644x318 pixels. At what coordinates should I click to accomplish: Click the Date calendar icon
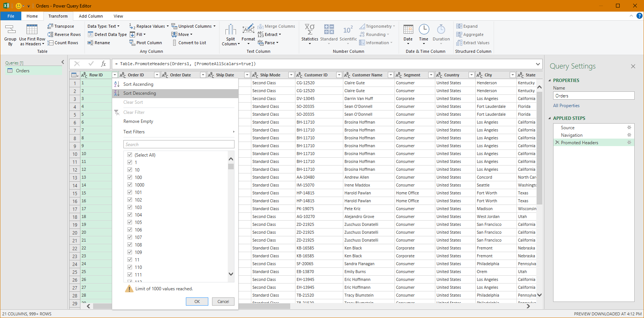tap(408, 30)
